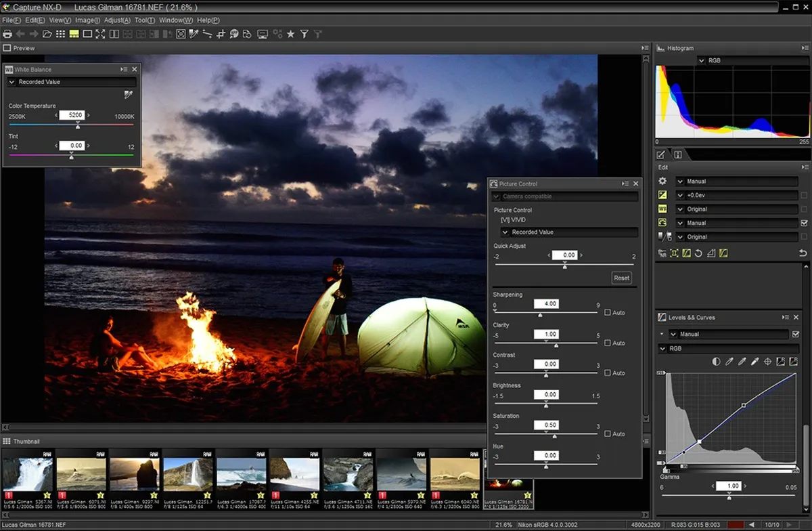The height and width of the screenshot is (531, 812).
Task: Click the Color Temperature 5200 value field
Action: [71, 115]
